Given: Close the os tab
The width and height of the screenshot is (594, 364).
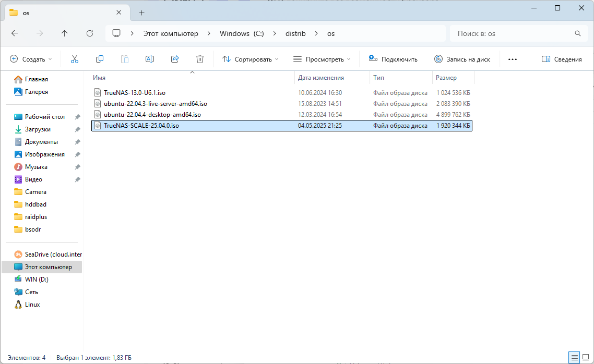Looking at the screenshot, I should coord(118,13).
